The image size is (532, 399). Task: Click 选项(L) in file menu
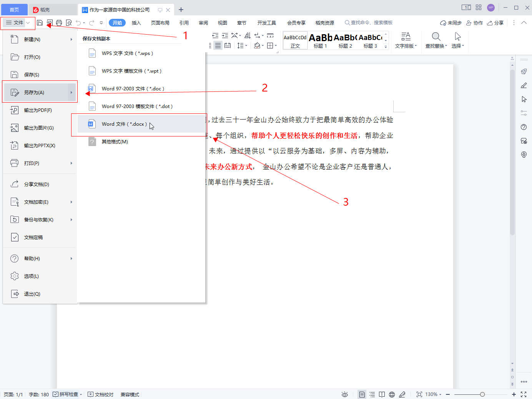[x=40, y=276]
